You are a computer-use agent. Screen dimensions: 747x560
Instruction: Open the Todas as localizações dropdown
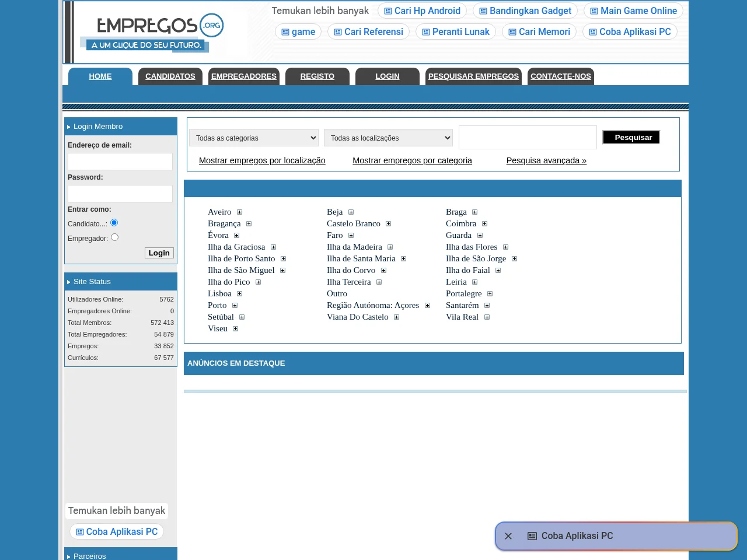pyautogui.click(x=389, y=138)
